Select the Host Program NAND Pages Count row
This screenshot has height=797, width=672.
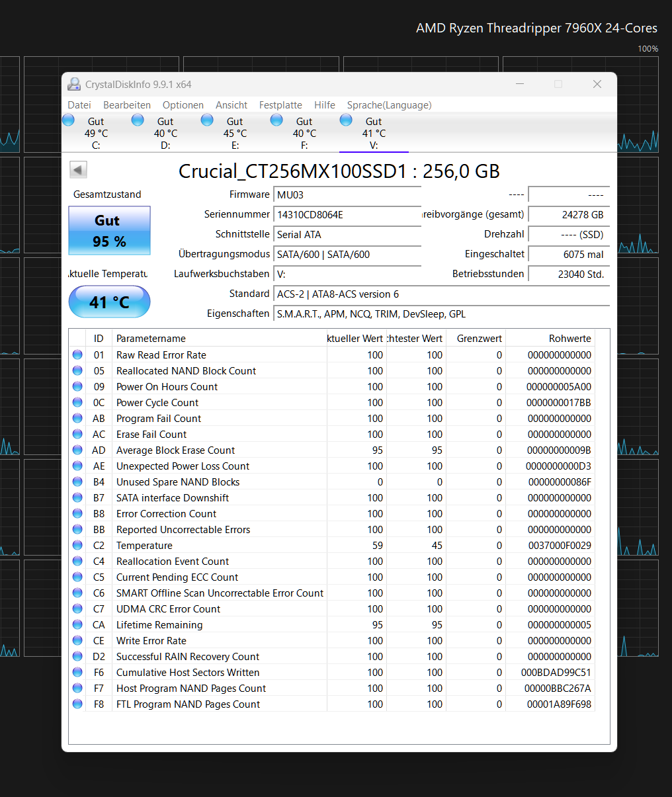point(332,689)
